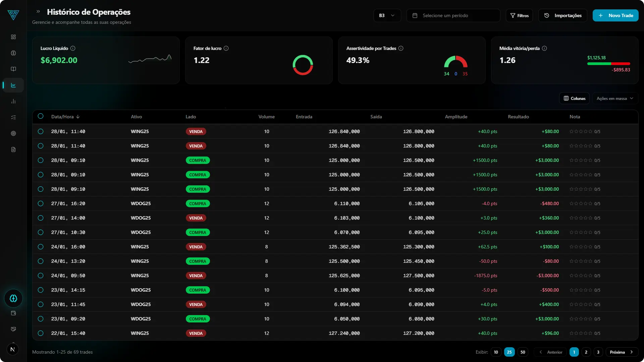Open the journal book icon in sidebar
Image resolution: width=644 pixels, height=362 pixels.
point(13,69)
